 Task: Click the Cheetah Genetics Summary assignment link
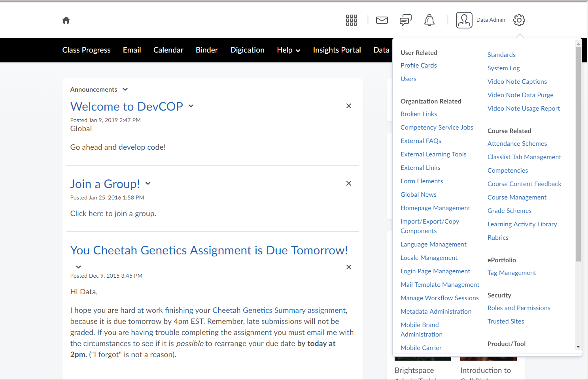(x=279, y=310)
